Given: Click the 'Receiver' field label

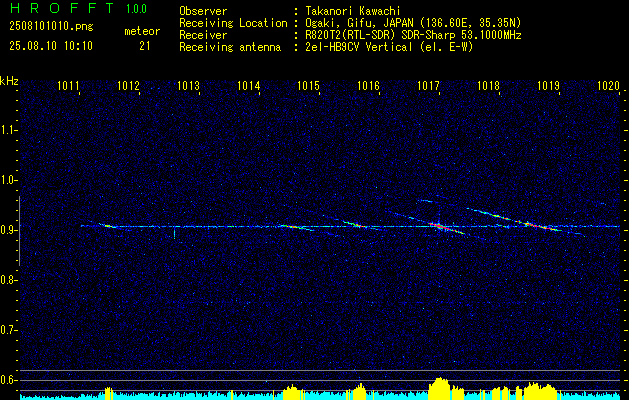Looking at the screenshot, I should 203,35.
